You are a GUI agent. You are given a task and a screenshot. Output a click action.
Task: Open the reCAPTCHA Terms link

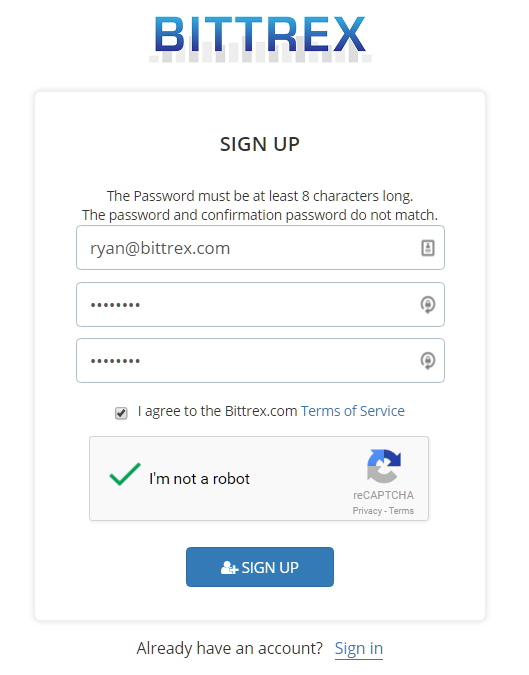click(x=401, y=511)
